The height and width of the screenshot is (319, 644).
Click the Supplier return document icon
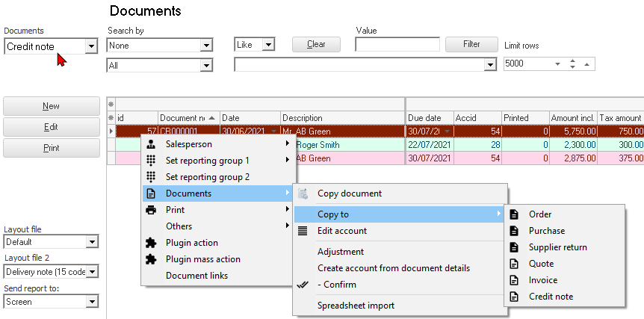[514, 247]
